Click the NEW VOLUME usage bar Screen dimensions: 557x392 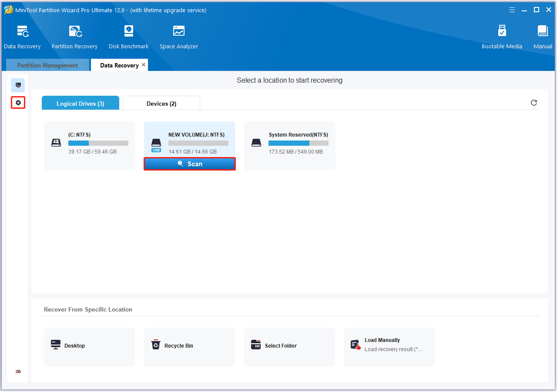[x=198, y=143]
